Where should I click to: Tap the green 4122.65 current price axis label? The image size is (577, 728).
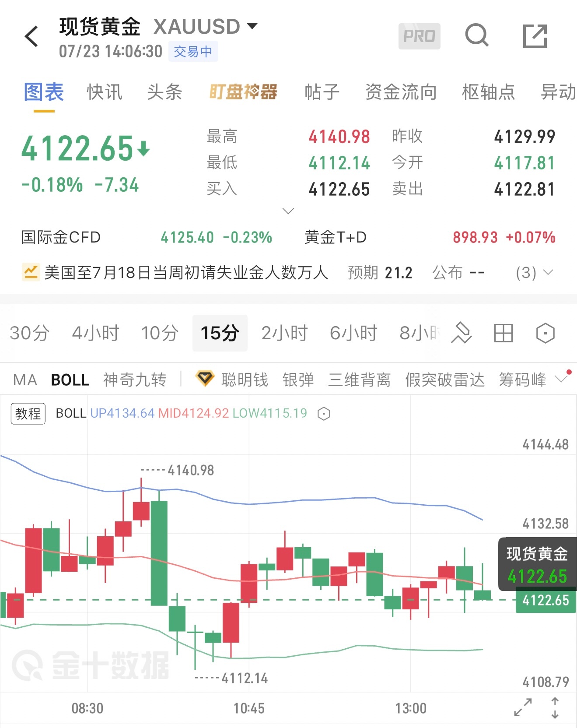click(x=546, y=600)
